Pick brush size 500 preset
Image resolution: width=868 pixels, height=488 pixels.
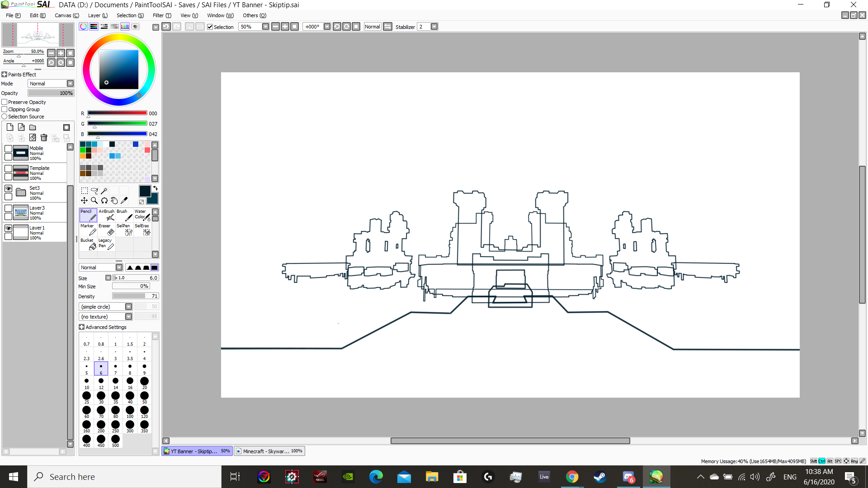pos(115,441)
